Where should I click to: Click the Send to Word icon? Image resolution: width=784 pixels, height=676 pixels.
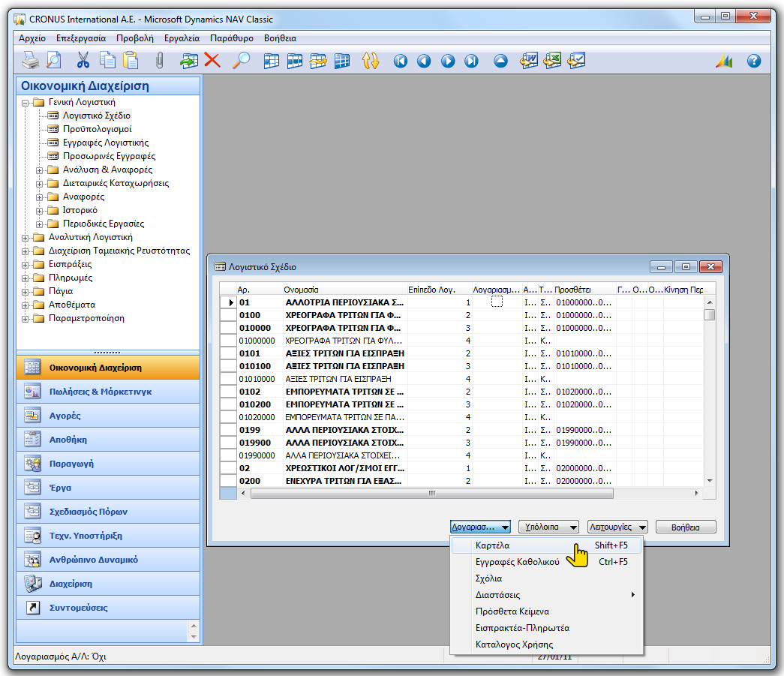529,61
